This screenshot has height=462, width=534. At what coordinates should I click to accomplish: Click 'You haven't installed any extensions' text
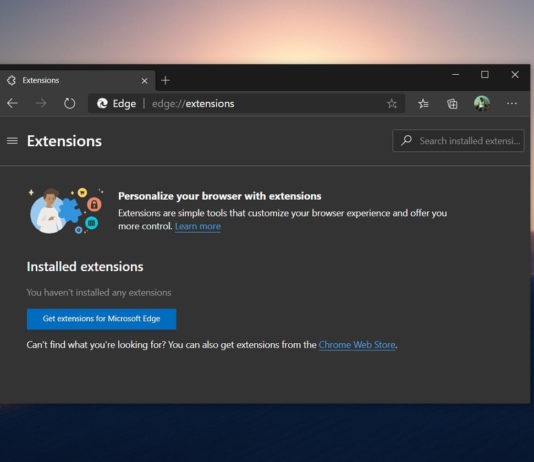pyautogui.click(x=99, y=292)
